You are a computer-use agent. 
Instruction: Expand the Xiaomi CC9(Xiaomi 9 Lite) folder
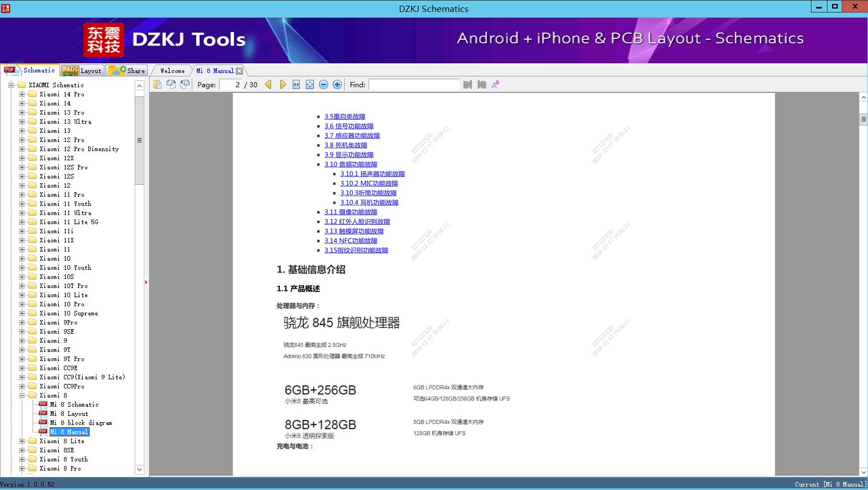point(22,377)
